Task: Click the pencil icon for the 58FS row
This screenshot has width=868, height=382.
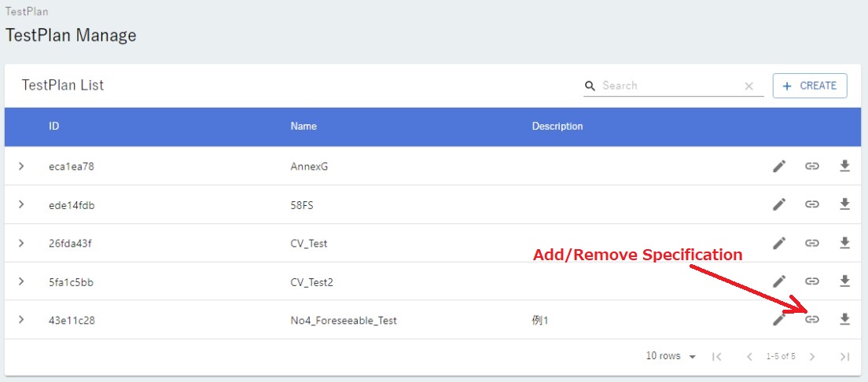Action: pos(779,204)
